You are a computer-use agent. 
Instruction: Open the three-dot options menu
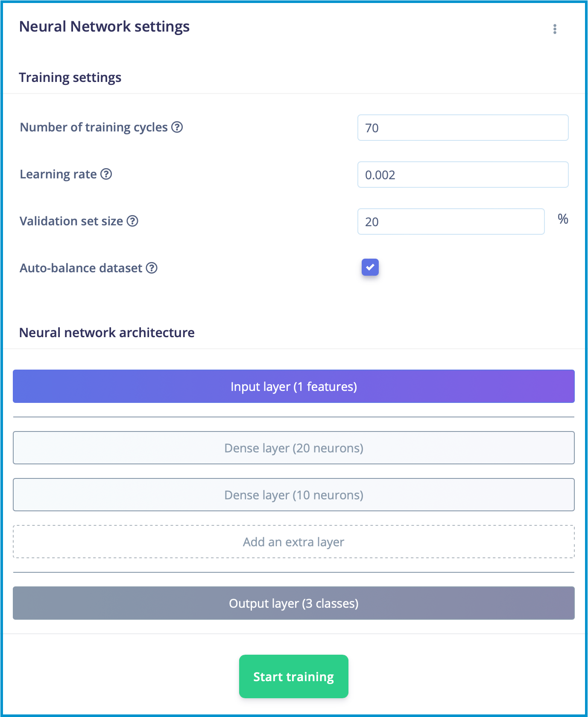coord(555,29)
